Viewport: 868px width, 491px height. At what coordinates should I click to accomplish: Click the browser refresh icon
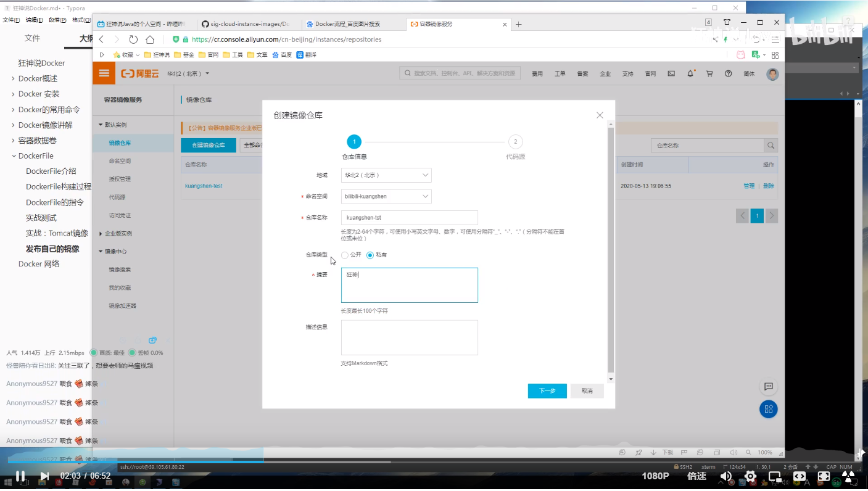[x=133, y=39]
